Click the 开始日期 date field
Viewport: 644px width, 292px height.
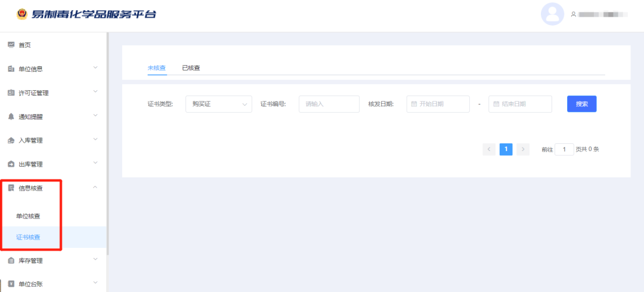(438, 104)
